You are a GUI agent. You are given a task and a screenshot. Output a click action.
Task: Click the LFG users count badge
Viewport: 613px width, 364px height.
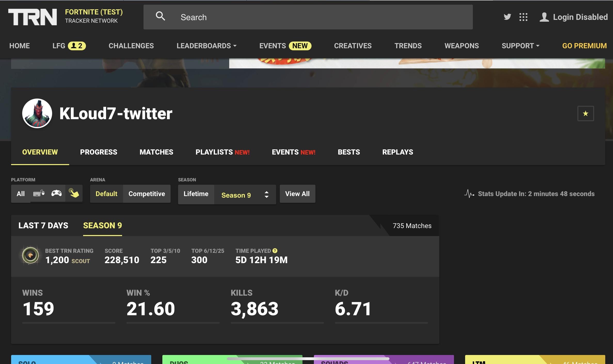point(77,46)
